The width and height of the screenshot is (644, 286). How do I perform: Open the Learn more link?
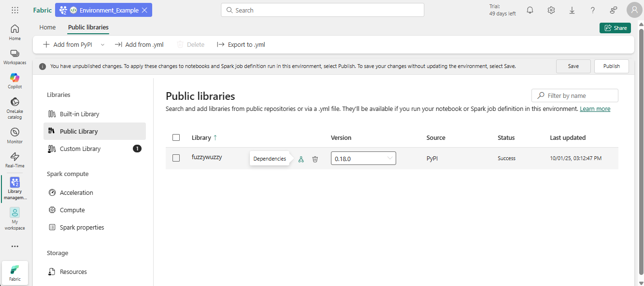coord(595,109)
